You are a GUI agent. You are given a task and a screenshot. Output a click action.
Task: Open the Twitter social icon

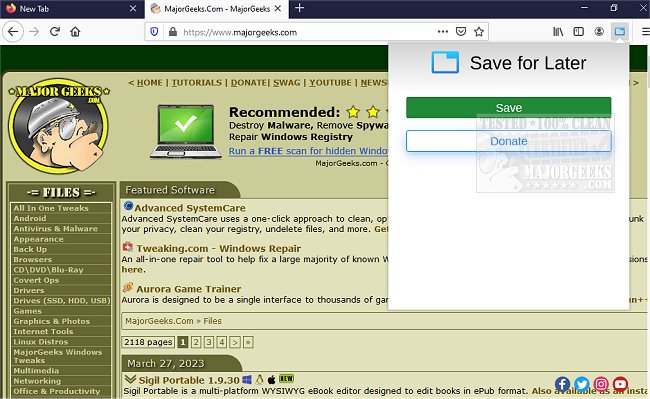(x=582, y=384)
